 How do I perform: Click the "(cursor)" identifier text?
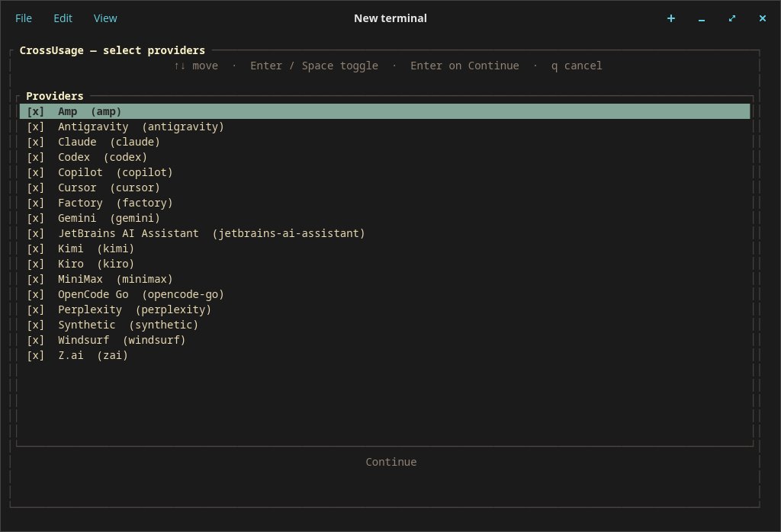[x=135, y=187]
